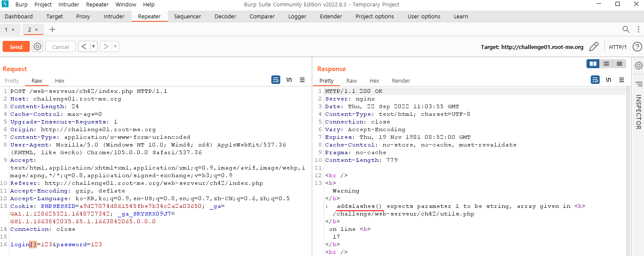This screenshot has width=644, height=256.
Task: Open back history dropdown arrow
Action: [x=93, y=46]
